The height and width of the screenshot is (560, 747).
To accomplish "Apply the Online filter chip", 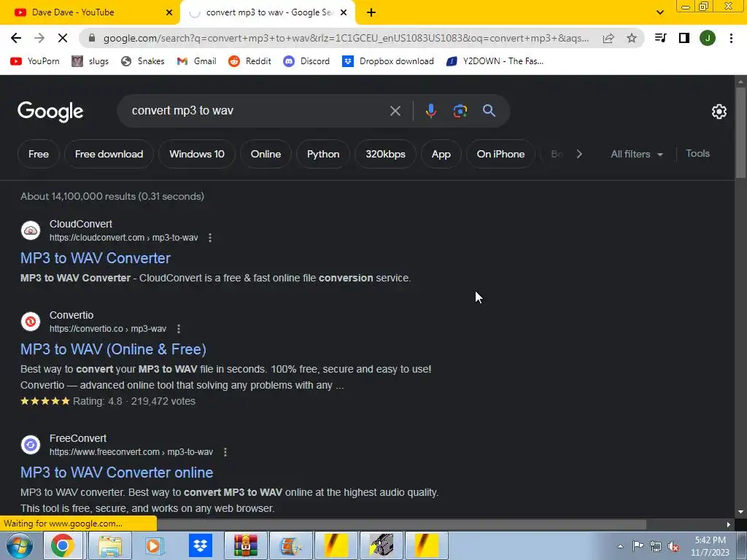I will (x=266, y=154).
